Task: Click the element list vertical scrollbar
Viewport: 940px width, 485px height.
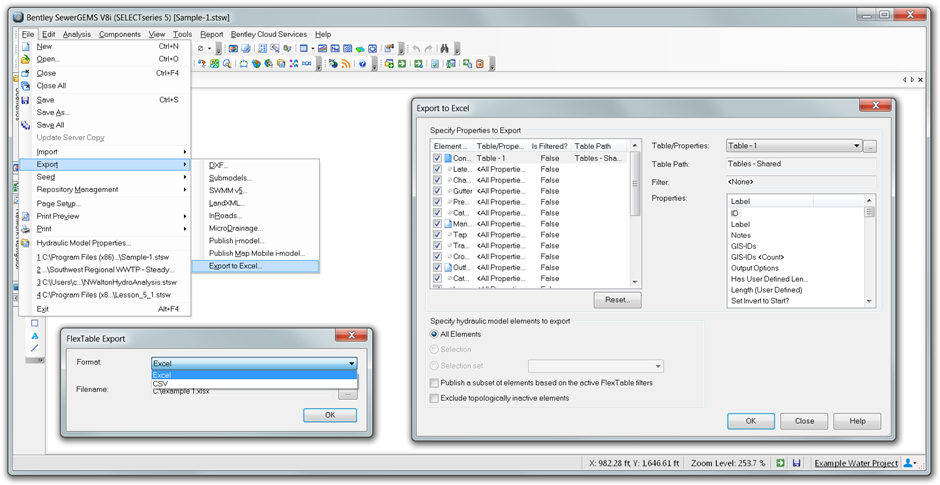Action: 635,214
